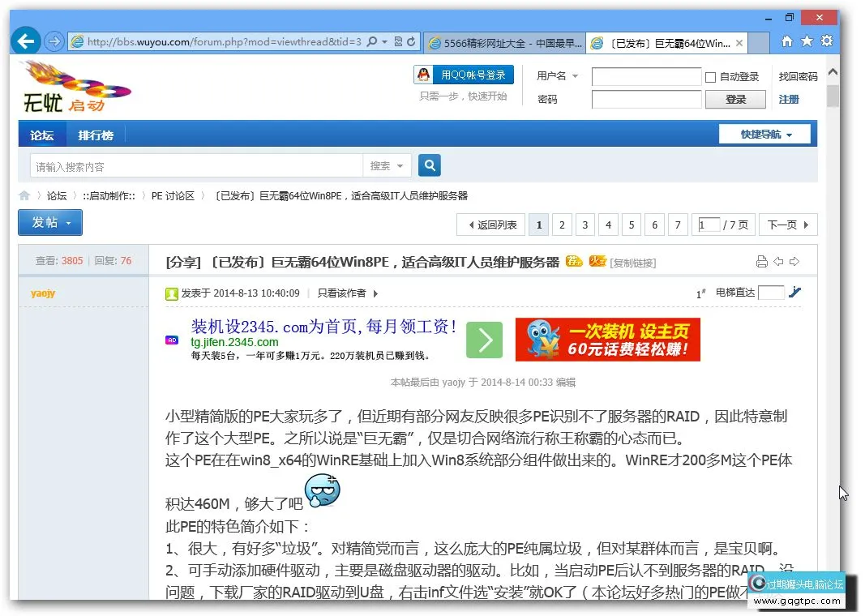Open the 快捷导航 dropdown menu
This screenshot has width=865, height=616.
(764, 134)
